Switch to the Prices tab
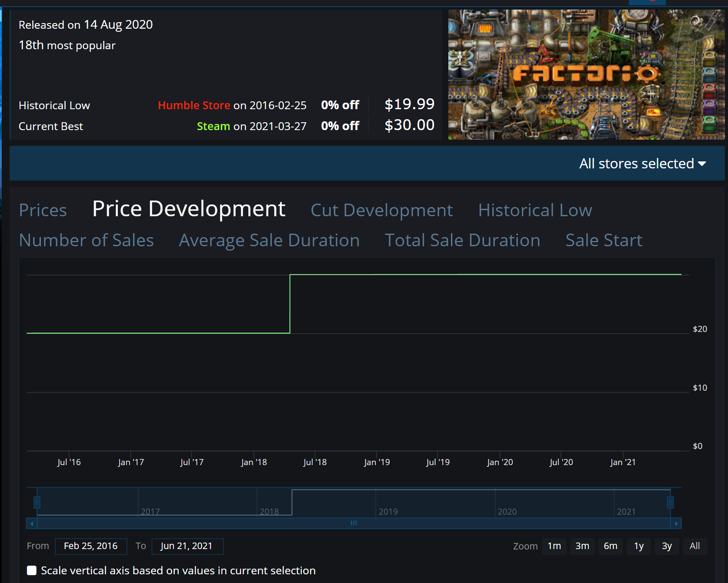 [43, 210]
